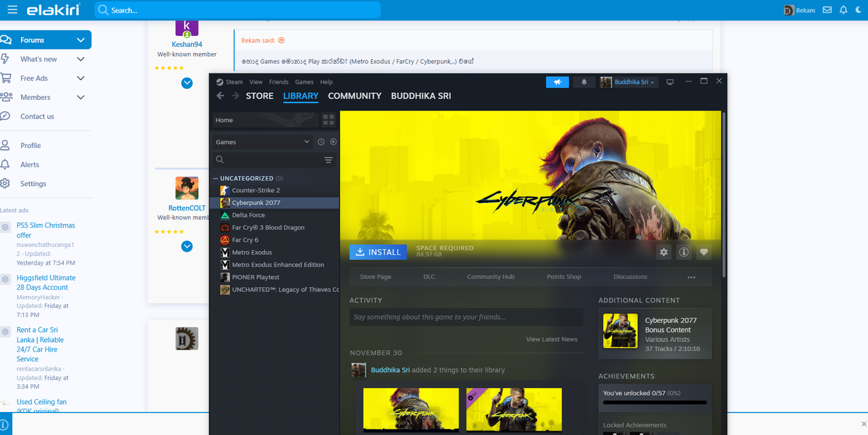Open the Profile link in sidebar

(x=31, y=145)
